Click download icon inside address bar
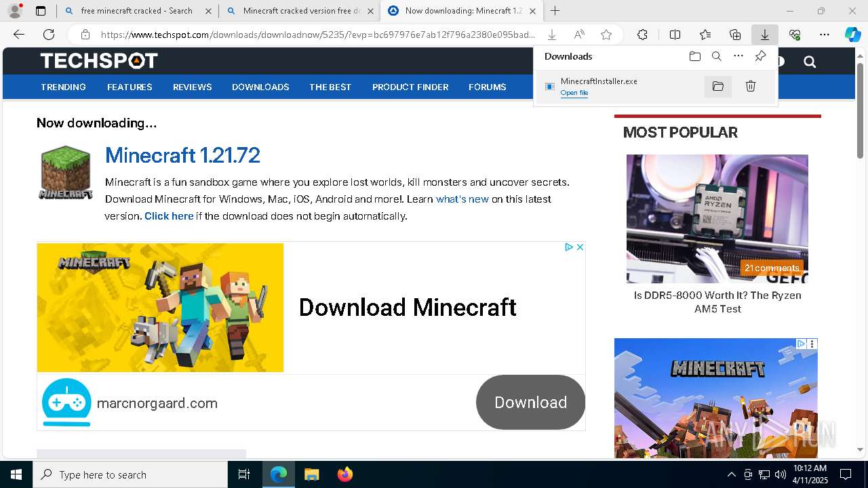The height and width of the screenshot is (488, 868). pyautogui.click(x=552, y=35)
